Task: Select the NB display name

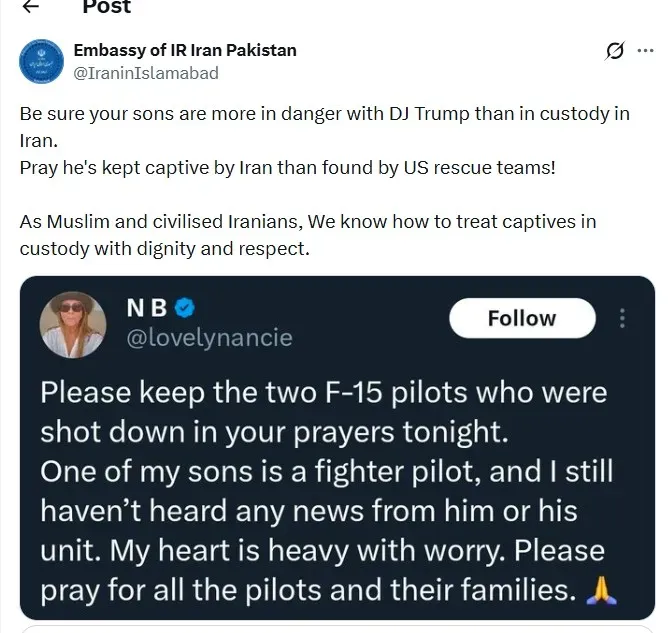Action: click(x=147, y=309)
